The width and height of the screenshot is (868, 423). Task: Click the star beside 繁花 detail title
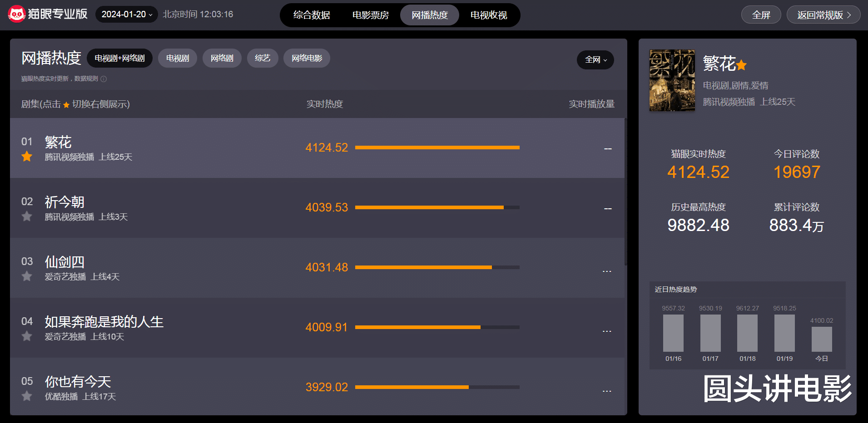741,65
